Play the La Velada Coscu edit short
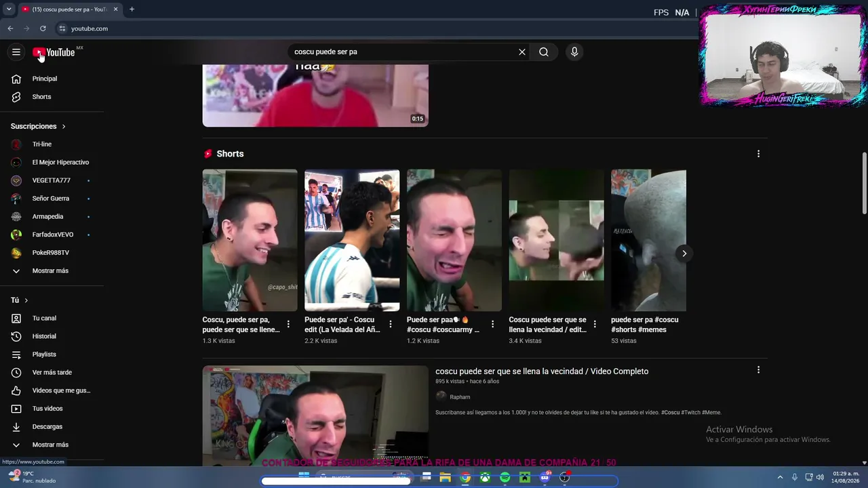The image size is (868, 488). tap(352, 240)
